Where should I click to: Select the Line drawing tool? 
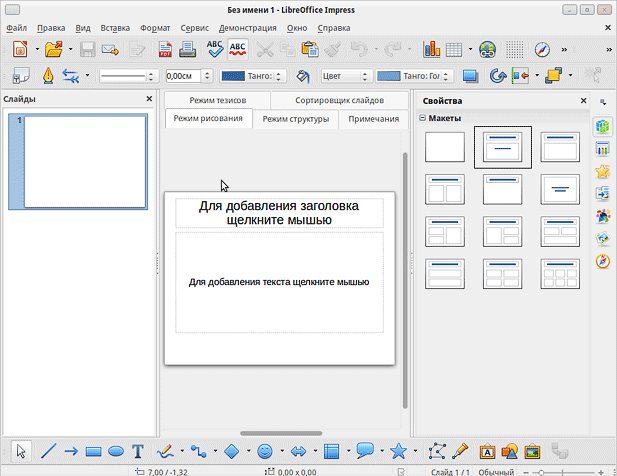pyautogui.click(x=48, y=451)
